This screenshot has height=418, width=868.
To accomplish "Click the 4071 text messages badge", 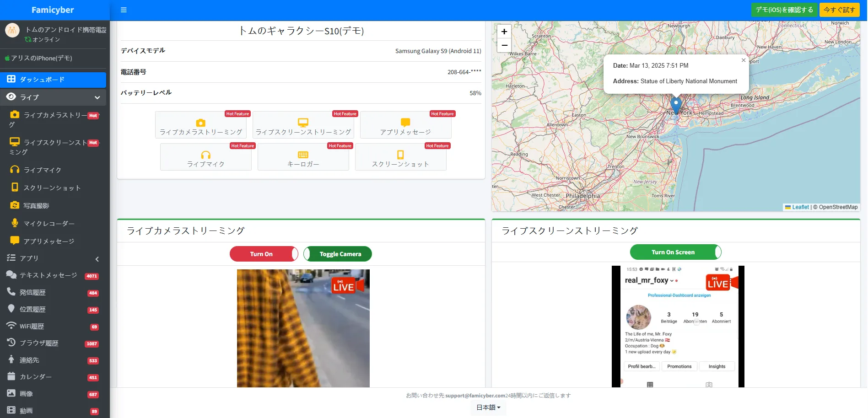I will pos(92,276).
